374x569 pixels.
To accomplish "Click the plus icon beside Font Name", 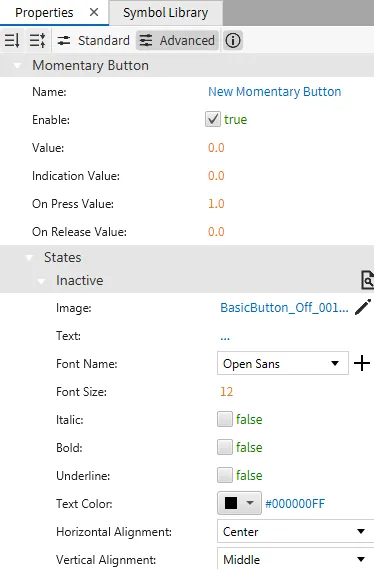I will tap(362, 363).
